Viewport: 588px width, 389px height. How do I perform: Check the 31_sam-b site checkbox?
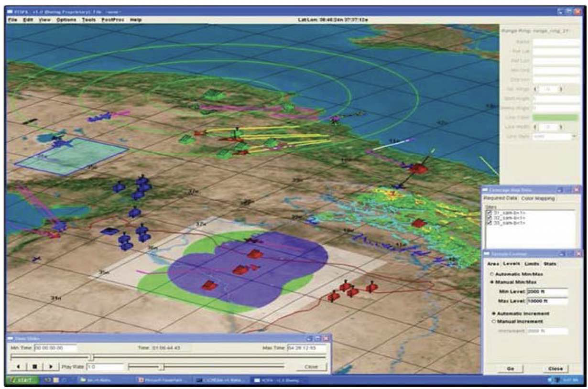(x=489, y=213)
